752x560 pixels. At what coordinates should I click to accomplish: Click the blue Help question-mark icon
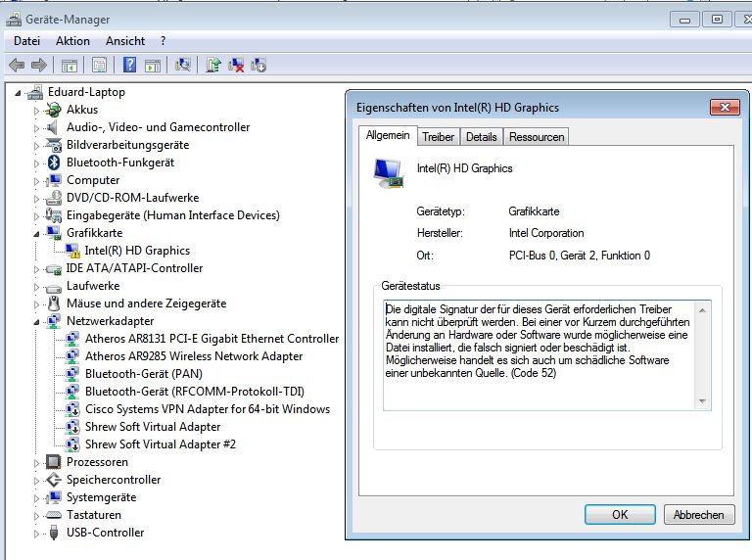coord(129,65)
